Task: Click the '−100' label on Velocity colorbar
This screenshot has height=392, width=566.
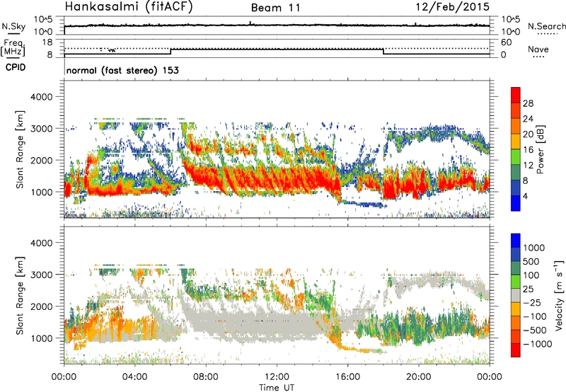Action: [535, 316]
